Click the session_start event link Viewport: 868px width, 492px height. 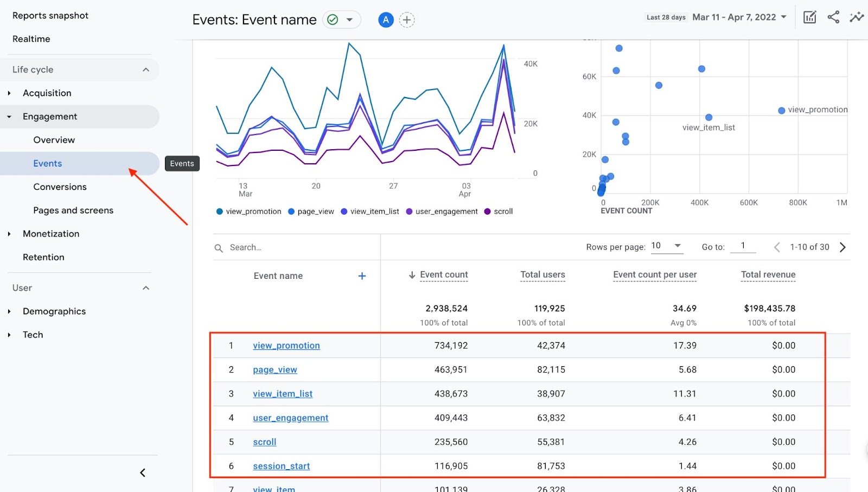coord(281,466)
